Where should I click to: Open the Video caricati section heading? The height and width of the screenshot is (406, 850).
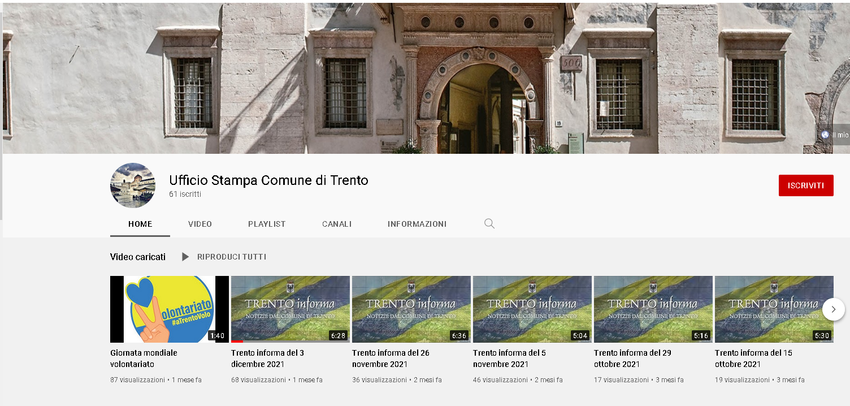138,257
